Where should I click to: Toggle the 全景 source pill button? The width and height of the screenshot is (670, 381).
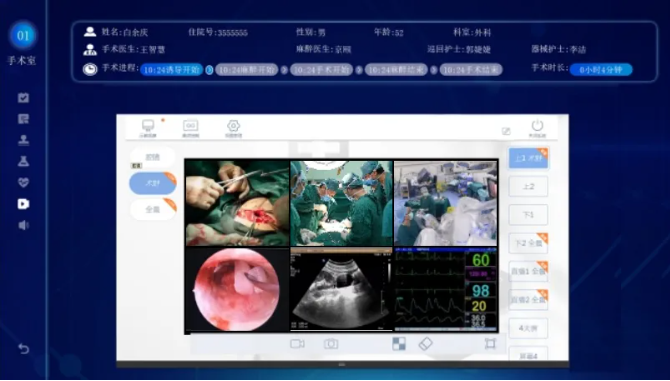coord(153,210)
